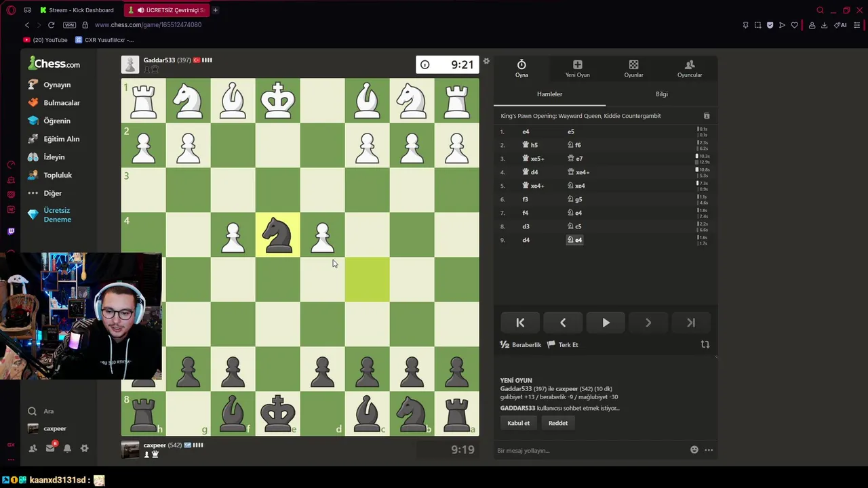Open the Öğrenin learn section
The width and height of the screenshot is (868, 488).
pyautogui.click(x=49, y=121)
